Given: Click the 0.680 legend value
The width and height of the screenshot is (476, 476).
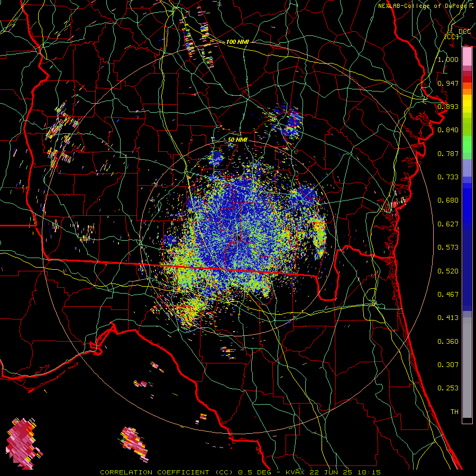Looking at the screenshot, I should (448, 200).
